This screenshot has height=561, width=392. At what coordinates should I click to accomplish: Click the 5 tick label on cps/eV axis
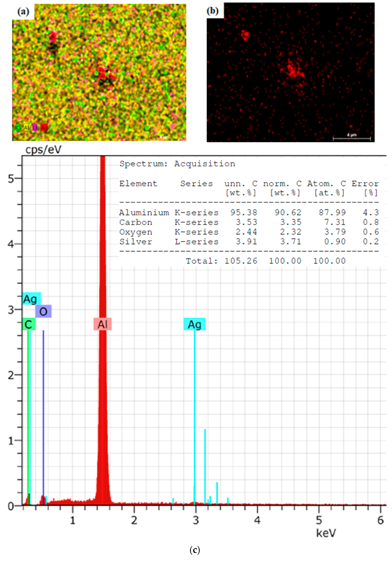(x=11, y=179)
